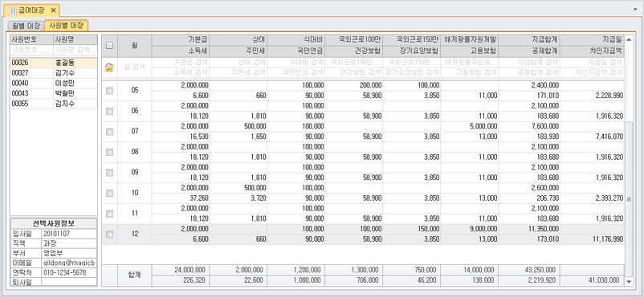This screenshot has width=644, height=298.
Task: Click the 지급합계 column header
Action: (x=529, y=40)
